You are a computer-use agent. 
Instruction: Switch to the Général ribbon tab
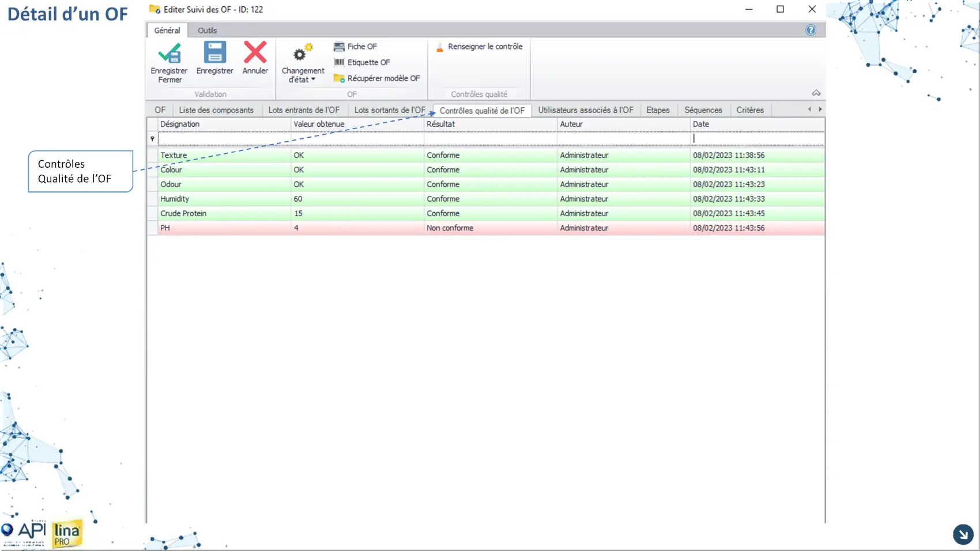[x=167, y=31]
